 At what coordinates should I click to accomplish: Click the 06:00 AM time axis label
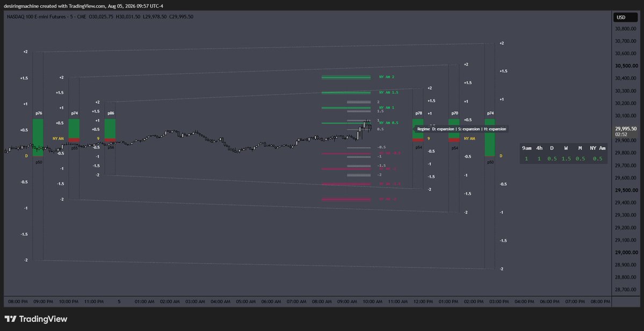(271, 301)
